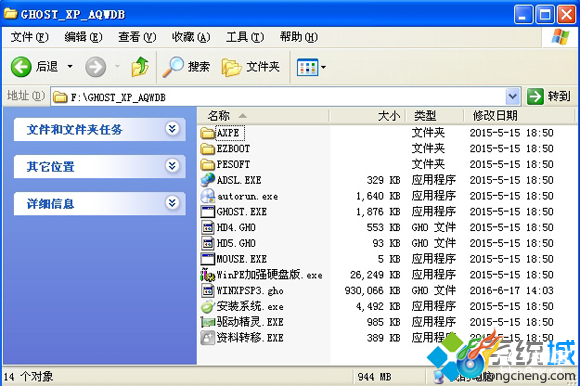Open the address bar dropdown
This screenshot has height=386, width=580.
point(513,97)
